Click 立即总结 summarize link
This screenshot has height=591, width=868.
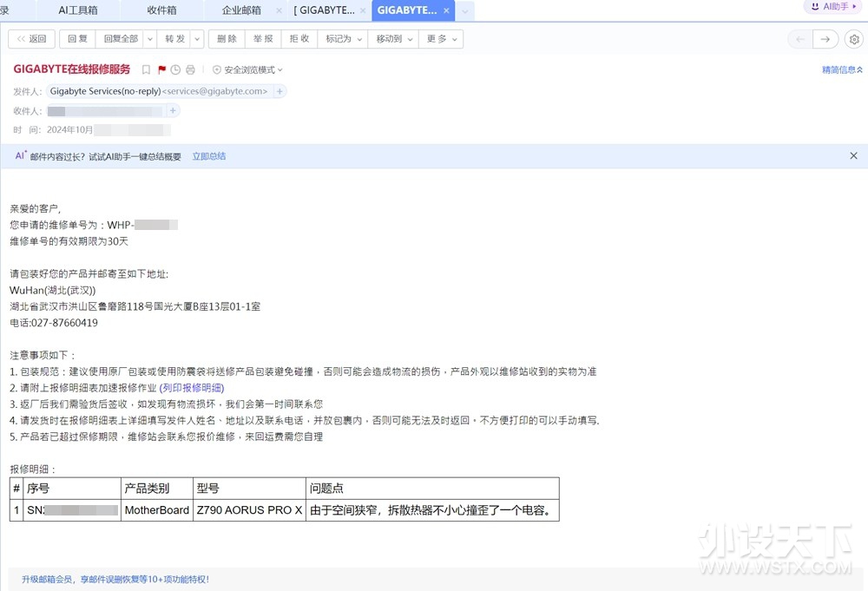(208, 156)
